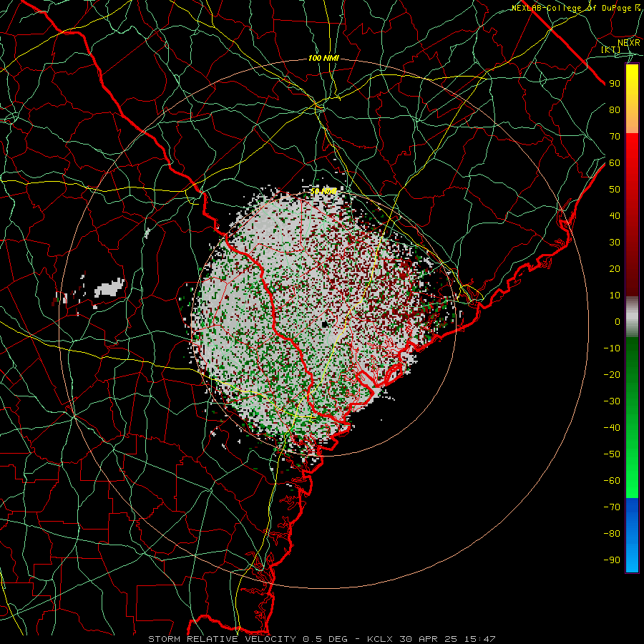Click the -60 value on velocity scale
This screenshot has width=644, height=644.
(x=612, y=481)
